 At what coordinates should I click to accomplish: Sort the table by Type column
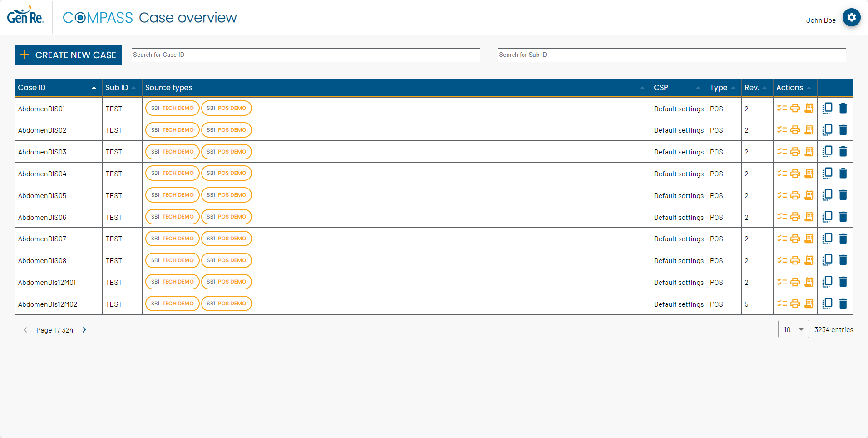coord(724,87)
